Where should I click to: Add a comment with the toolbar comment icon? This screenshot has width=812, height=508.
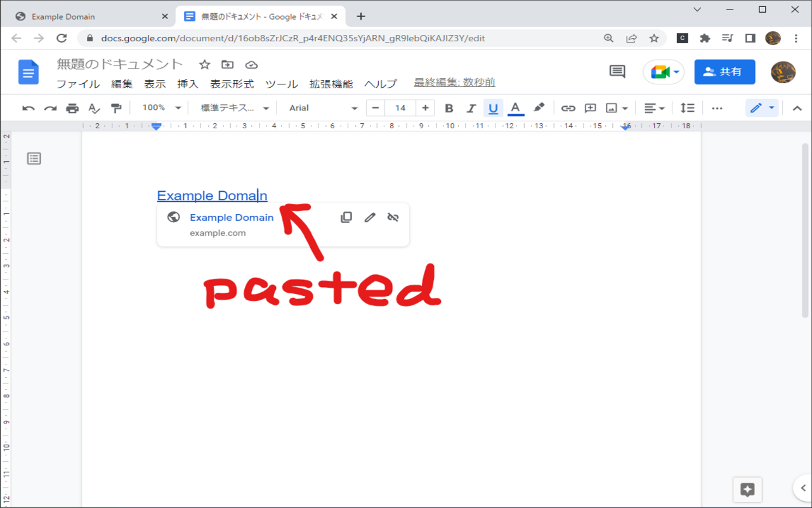tap(590, 109)
